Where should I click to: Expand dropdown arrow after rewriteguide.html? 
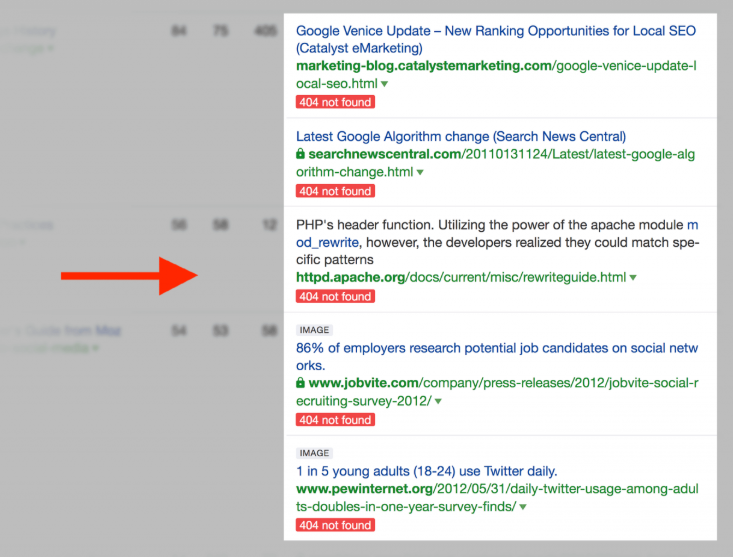pyautogui.click(x=633, y=278)
